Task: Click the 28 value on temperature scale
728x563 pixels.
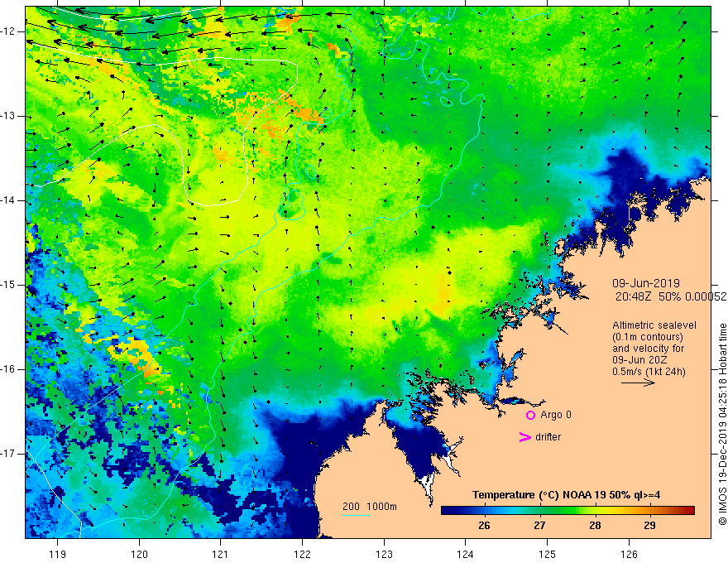Action: tap(595, 526)
